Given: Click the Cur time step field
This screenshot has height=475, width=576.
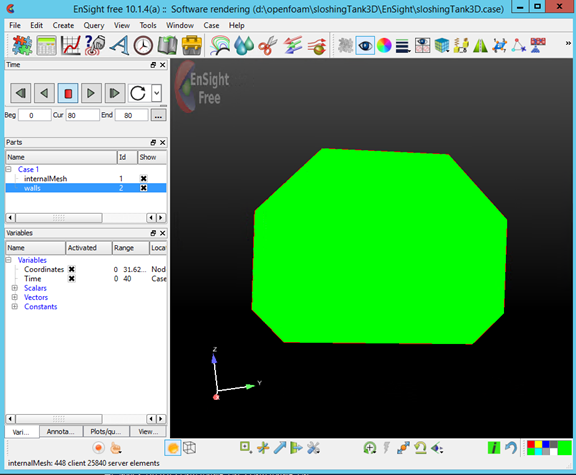Looking at the screenshot, I should (83, 115).
